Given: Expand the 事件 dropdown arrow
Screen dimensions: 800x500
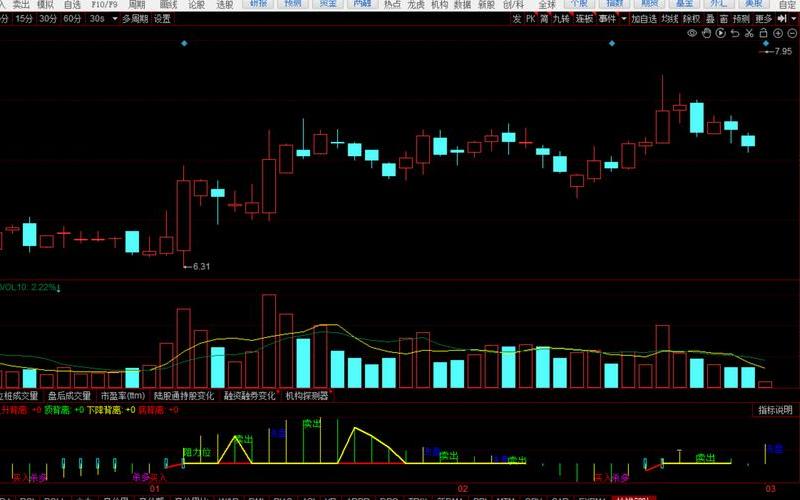Looking at the screenshot, I should coord(624,19).
